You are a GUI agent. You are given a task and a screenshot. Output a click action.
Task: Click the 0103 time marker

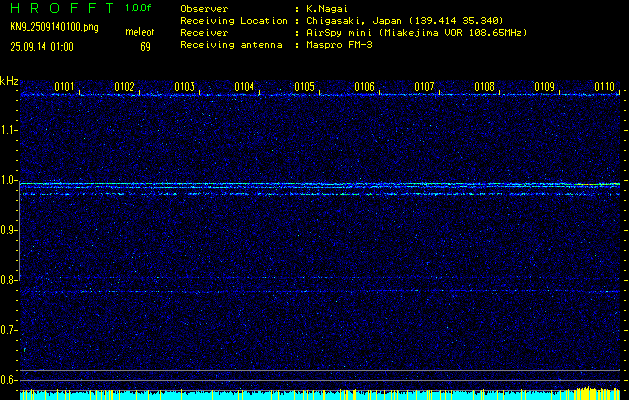tap(185, 87)
